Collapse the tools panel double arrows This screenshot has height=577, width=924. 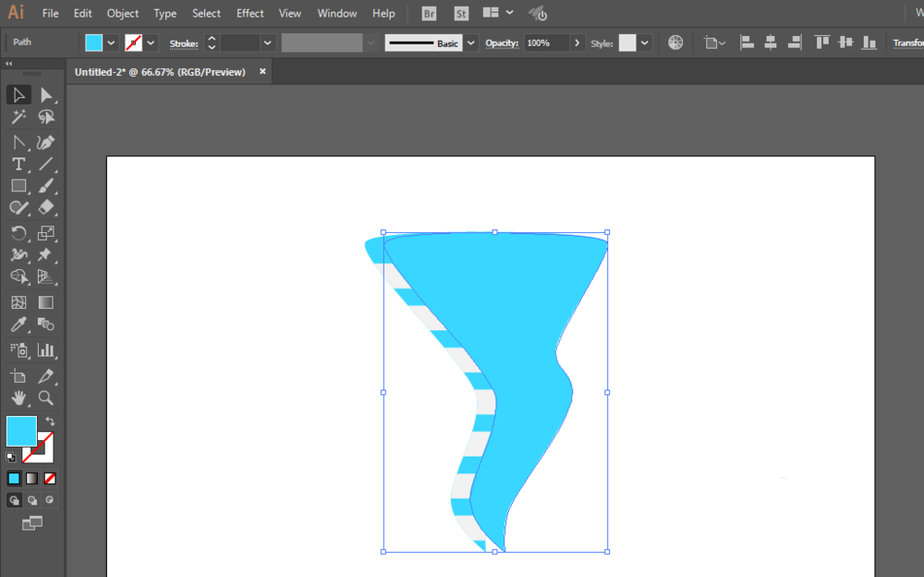(9, 63)
